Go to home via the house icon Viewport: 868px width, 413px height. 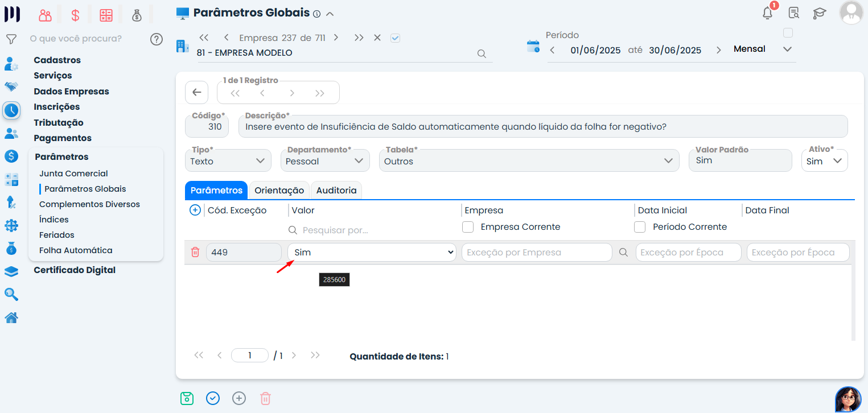pyautogui.click(x=11, y=318)
